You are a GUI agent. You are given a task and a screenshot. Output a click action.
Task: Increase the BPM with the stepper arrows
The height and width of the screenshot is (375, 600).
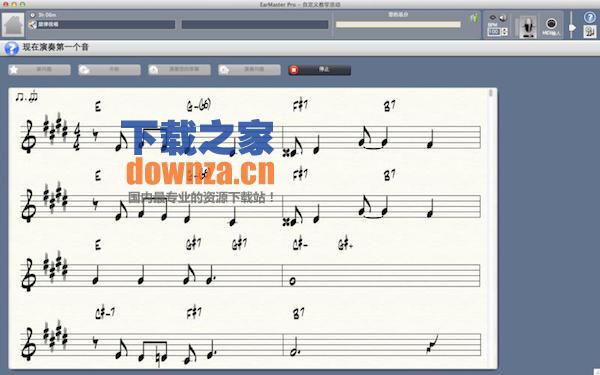505,30
